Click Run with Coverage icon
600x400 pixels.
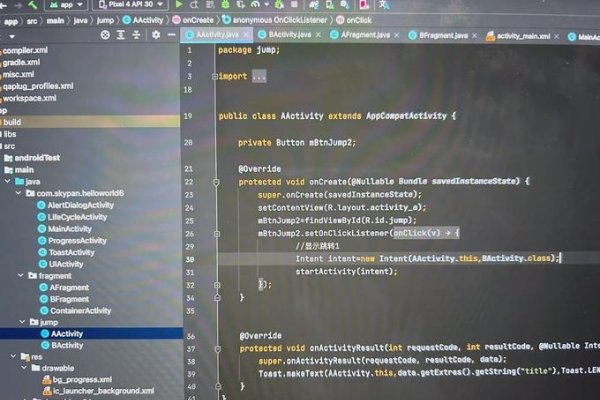241,5
